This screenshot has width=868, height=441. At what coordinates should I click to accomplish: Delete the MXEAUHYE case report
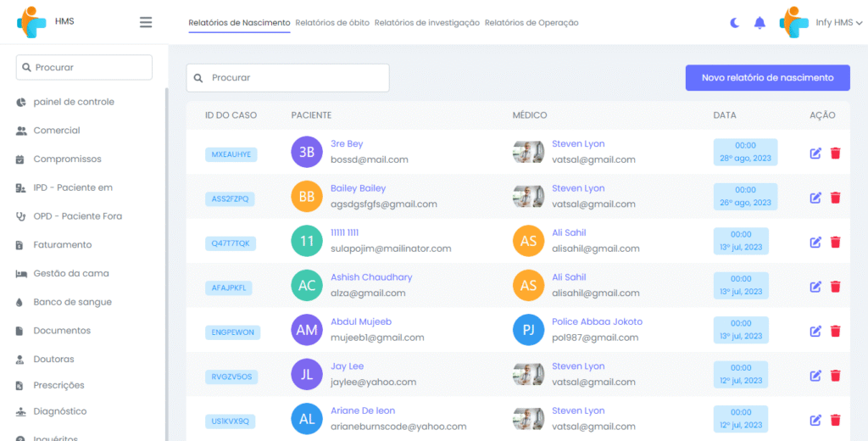835,153
